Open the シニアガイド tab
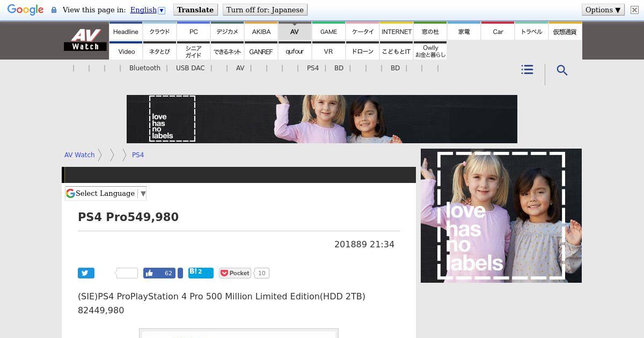 tap(193, 51)
